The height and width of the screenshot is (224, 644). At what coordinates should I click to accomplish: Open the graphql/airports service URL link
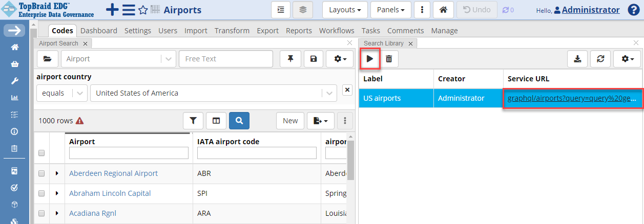[x=573, y=98]
